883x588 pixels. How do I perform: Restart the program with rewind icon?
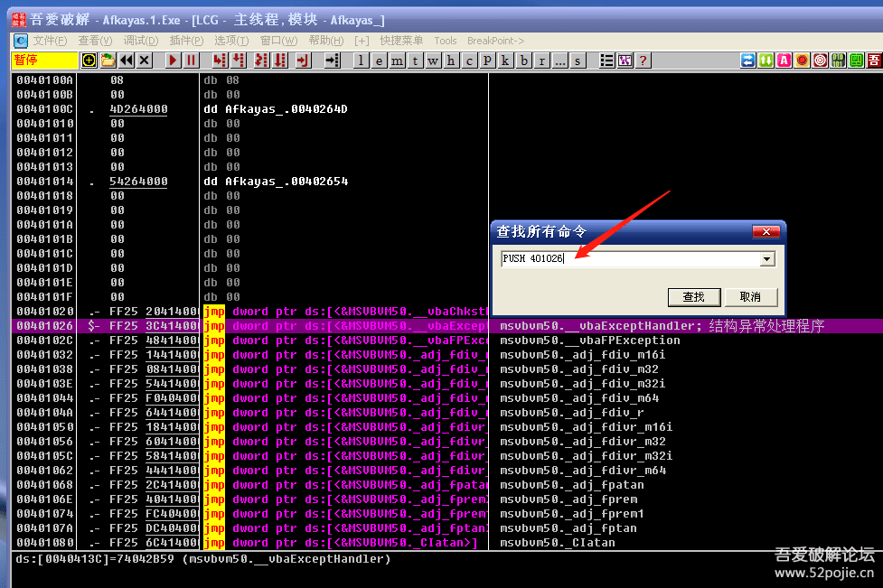tap(127, 61)
